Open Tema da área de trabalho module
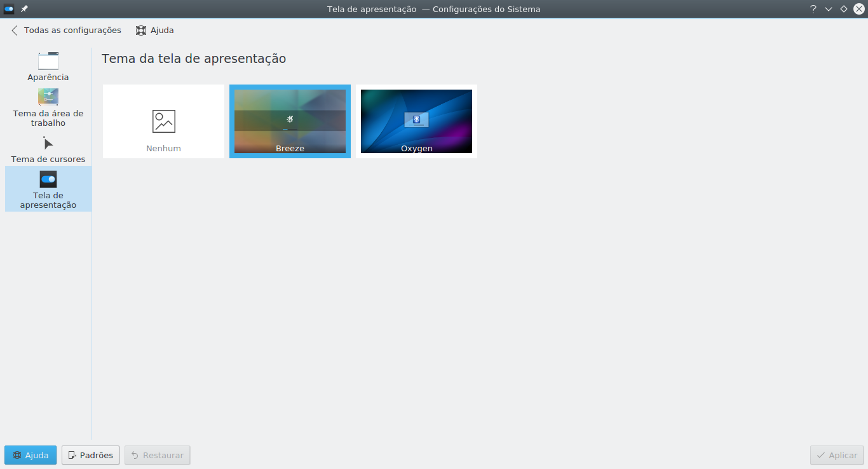This screenshot has width=868, height=469. (x=48, y=107)
